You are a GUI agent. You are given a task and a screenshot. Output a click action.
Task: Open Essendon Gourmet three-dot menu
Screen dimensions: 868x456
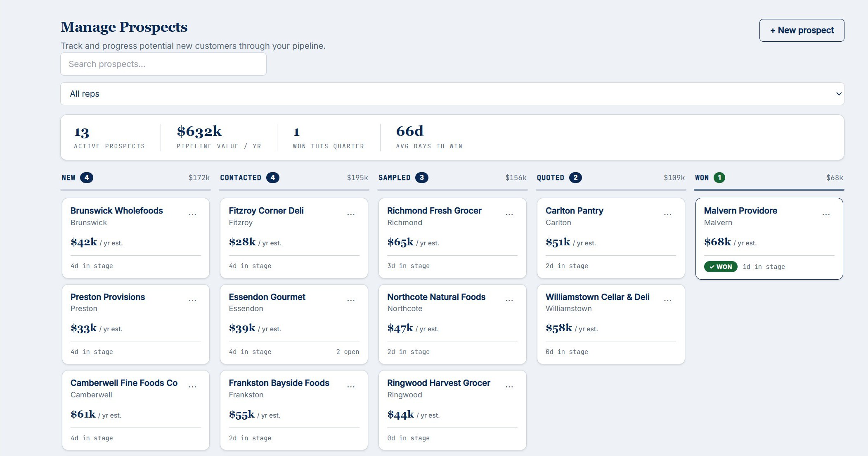tap(351, 300)
